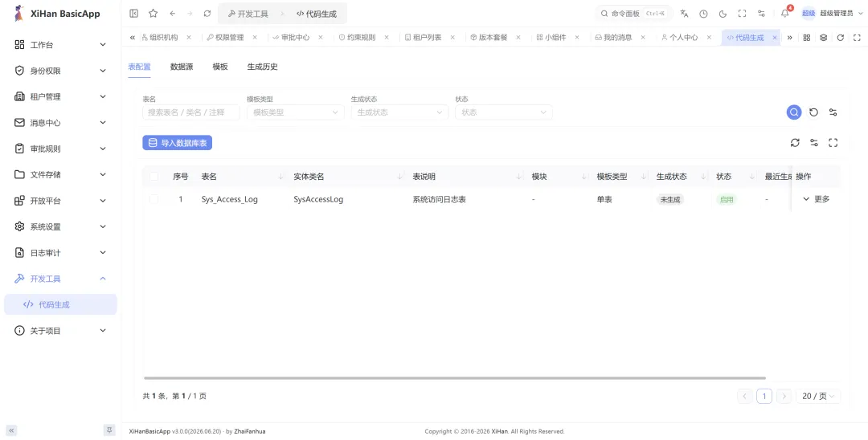Toggle dark mode moon icon
This screenshot has height=440, width=868.
click(723, 14)
